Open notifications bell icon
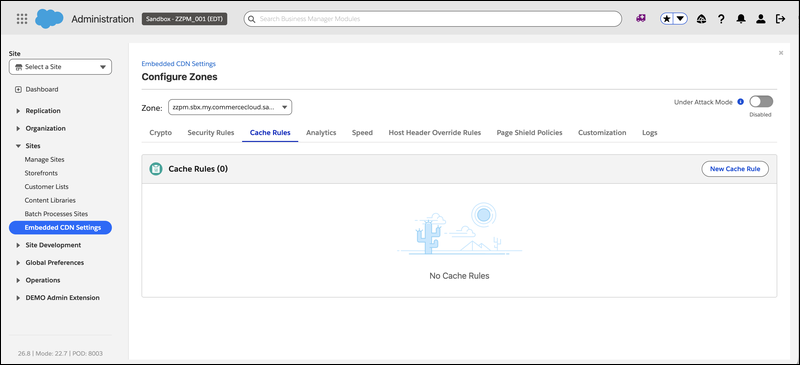The height and width of the screenshot is (365, 800). (x=741, y=19)
